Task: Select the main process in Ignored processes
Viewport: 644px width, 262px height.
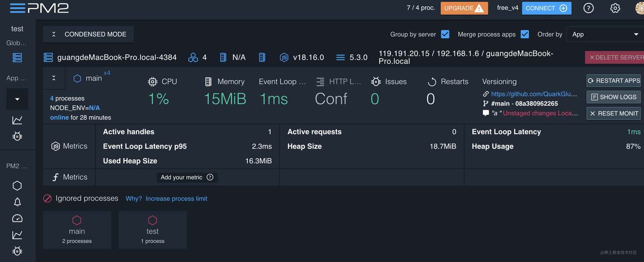Action: (x=77, y=229)
